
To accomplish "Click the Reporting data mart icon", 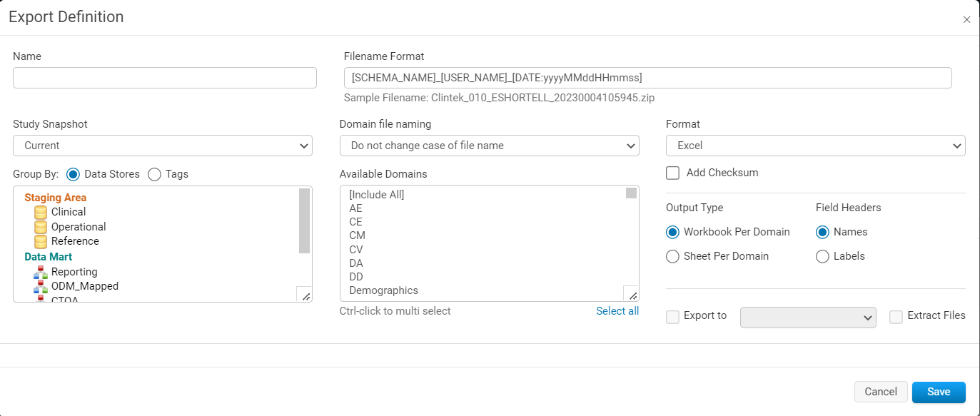I will point(41,272).
